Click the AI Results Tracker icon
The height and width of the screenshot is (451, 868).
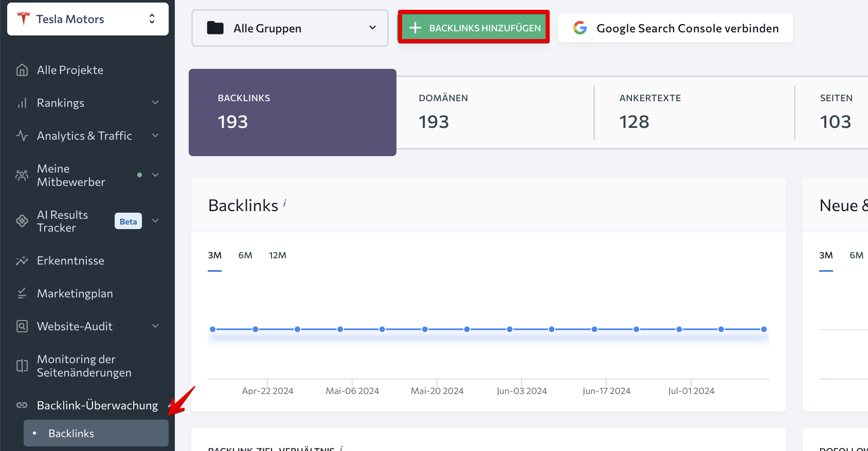(22, 221)
